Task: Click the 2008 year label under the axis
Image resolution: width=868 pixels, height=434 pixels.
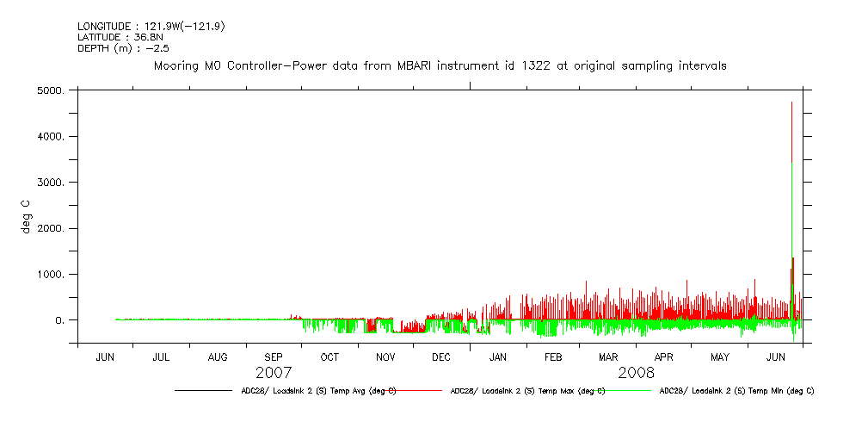Action: point(636,373)
